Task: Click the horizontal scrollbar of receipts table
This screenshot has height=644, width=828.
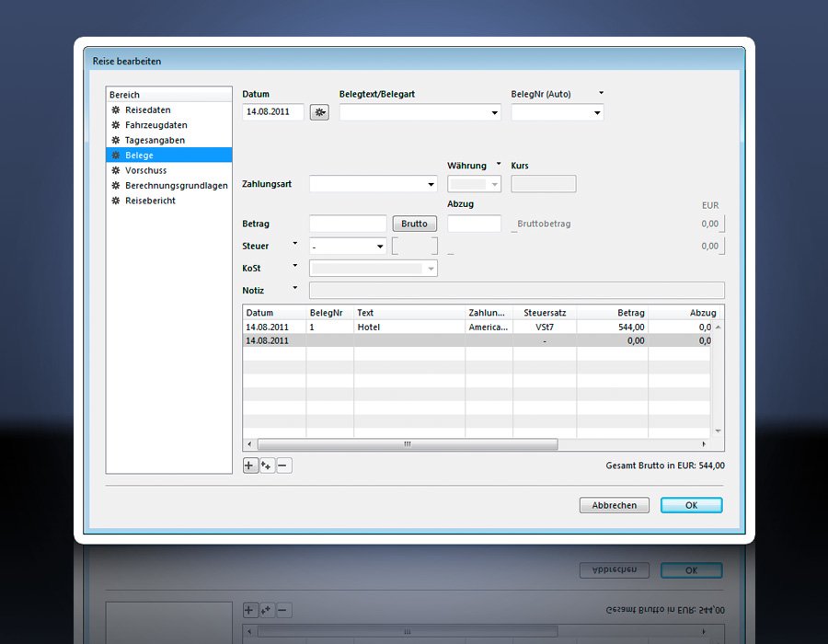Action: 407,444
